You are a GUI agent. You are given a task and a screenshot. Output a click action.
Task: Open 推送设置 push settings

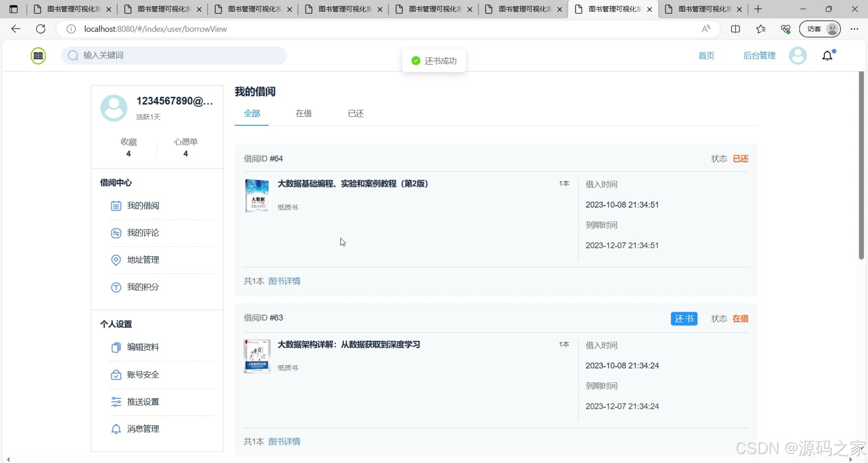tap(143, 402)
